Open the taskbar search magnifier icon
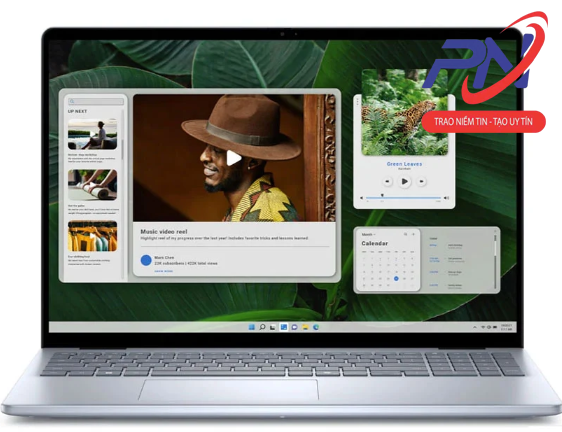This screenshot has width=562, height=432. [x=262, y=327]
